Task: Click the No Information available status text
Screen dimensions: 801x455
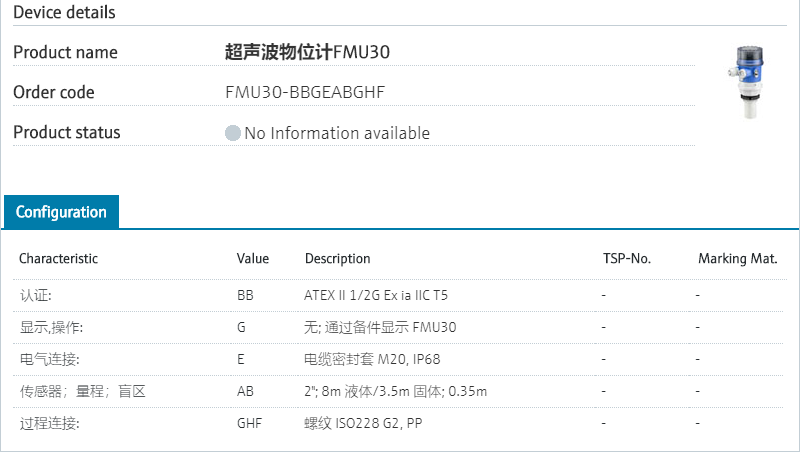Action: 337,133
